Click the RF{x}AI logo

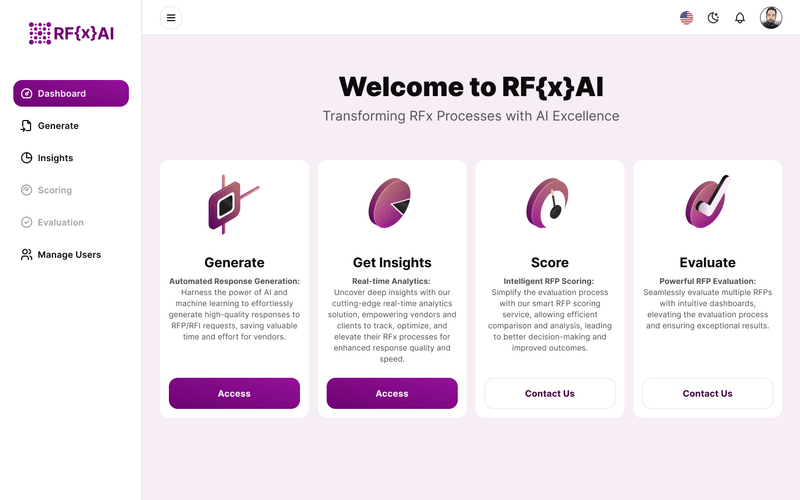71,33
